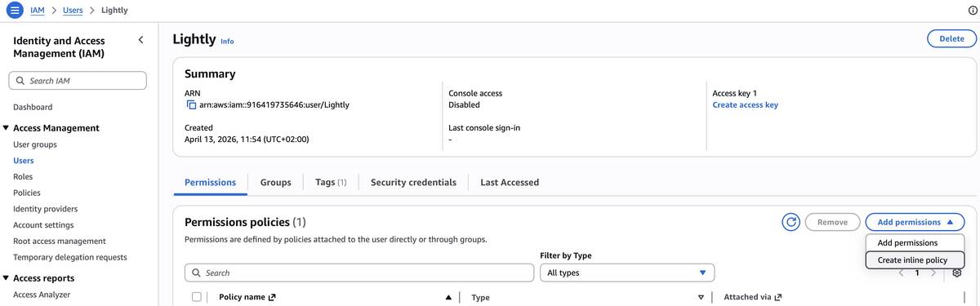980x306 pixels.
Task: Switch to the Permissions tab
Action: (x=211, y=183)
